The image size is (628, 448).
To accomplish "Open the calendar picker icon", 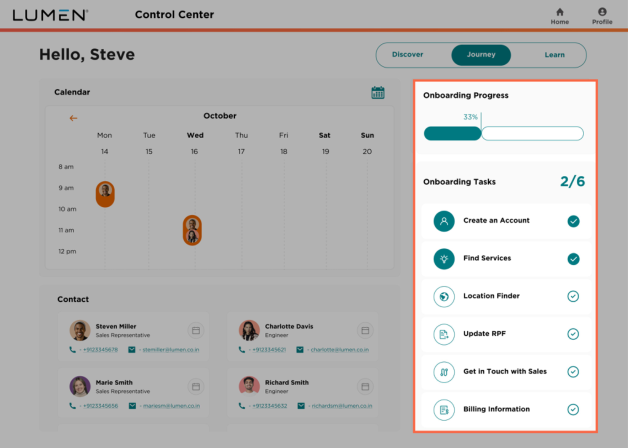I will click(378, 92).
